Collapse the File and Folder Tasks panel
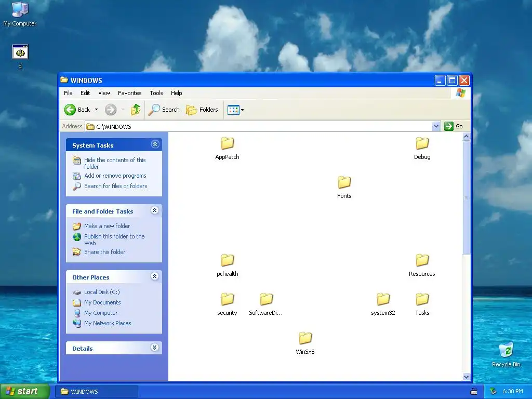 (x=155, y=210)
